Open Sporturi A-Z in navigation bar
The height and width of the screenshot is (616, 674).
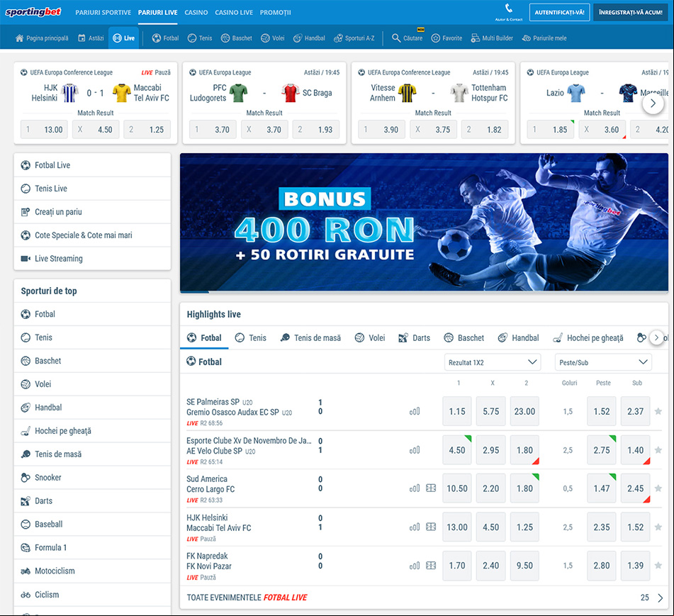click(x=354, y=38)
